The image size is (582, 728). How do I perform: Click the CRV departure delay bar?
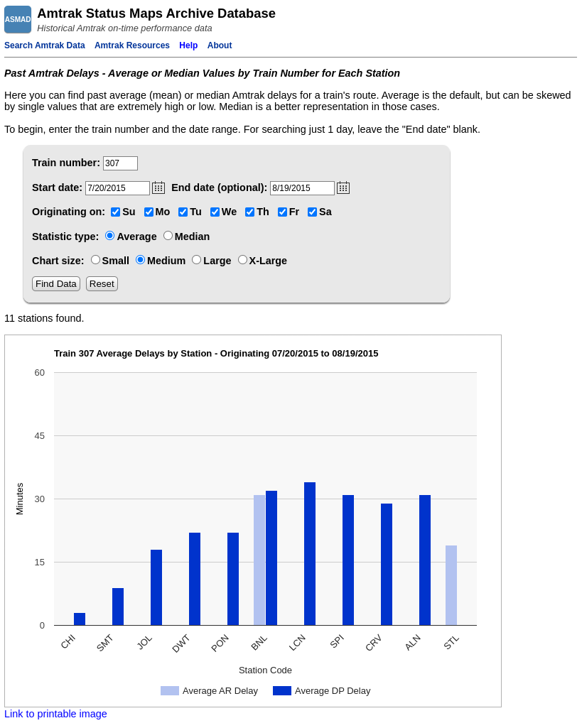387,565
